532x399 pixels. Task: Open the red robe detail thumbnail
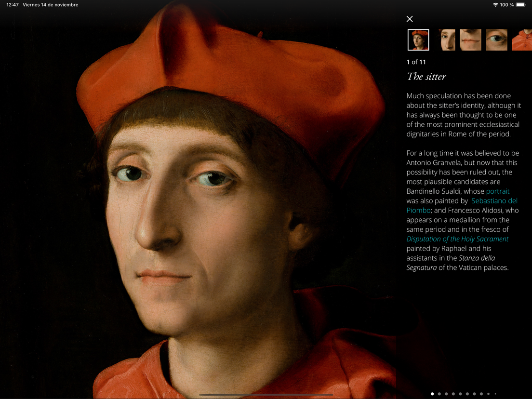pyautogui.click(x=522, y=40)
